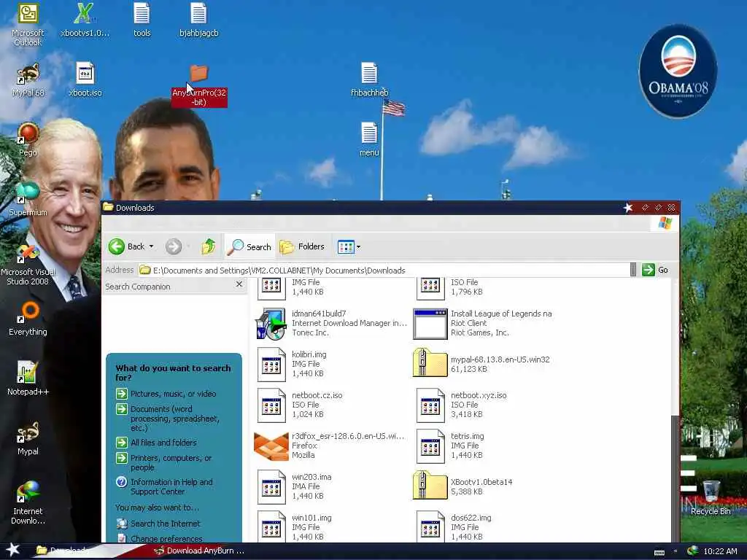The width and height of the screenshot is (747, 560).
Task: Select the xboot.iso desktop file
Action: pos(85,80)
